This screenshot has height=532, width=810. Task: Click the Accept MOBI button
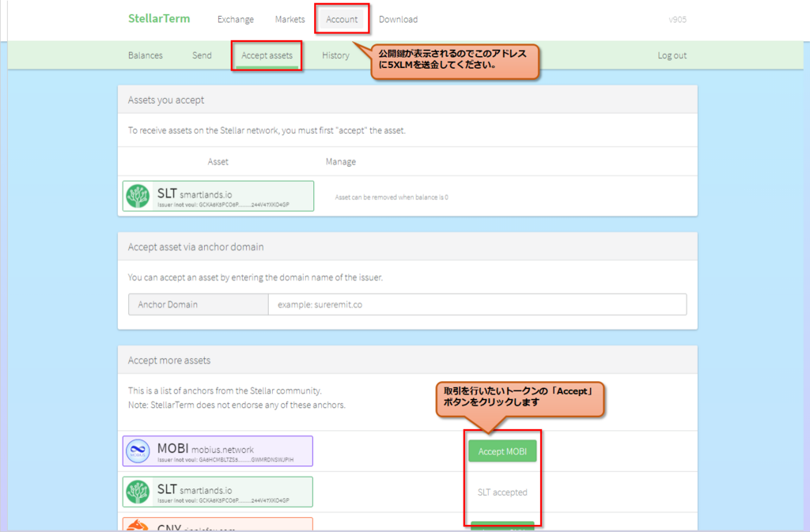coord(502,451)
